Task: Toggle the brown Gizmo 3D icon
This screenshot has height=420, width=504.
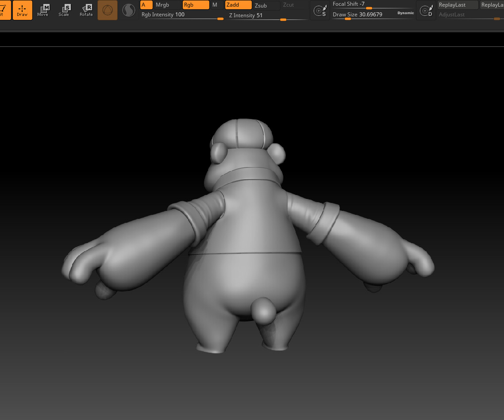Action: [108, 10]
